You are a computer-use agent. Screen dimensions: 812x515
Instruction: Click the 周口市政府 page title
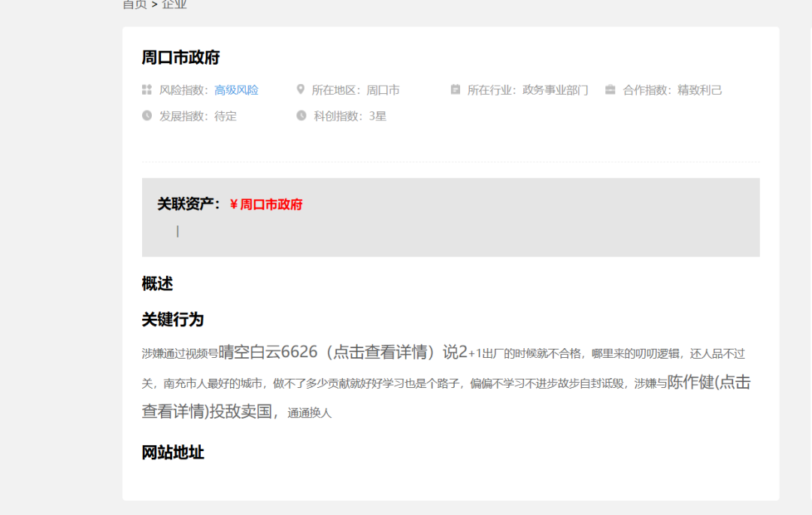180,57
